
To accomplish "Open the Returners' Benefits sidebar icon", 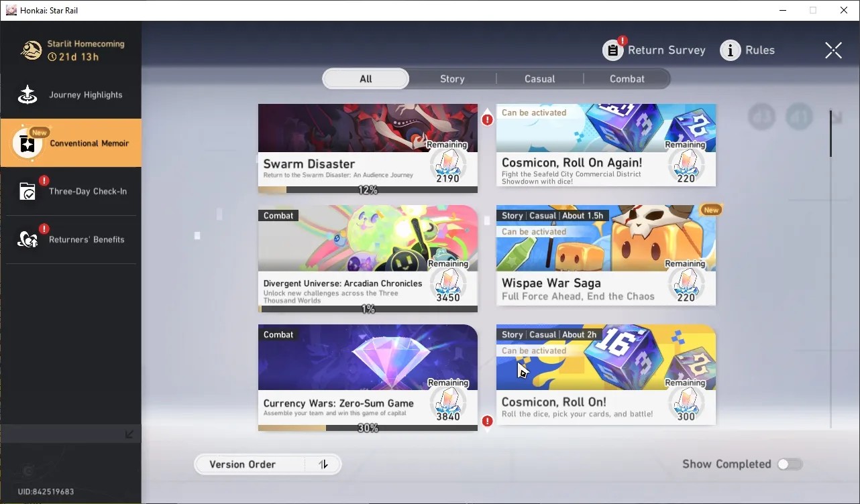I will 28,240.
